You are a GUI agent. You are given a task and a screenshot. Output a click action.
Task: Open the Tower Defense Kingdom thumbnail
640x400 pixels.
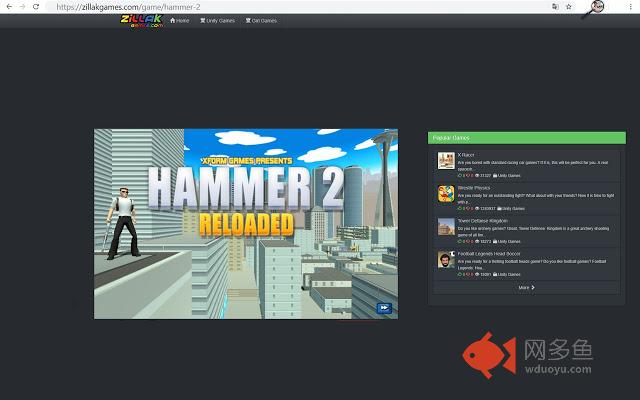(446, 227)
